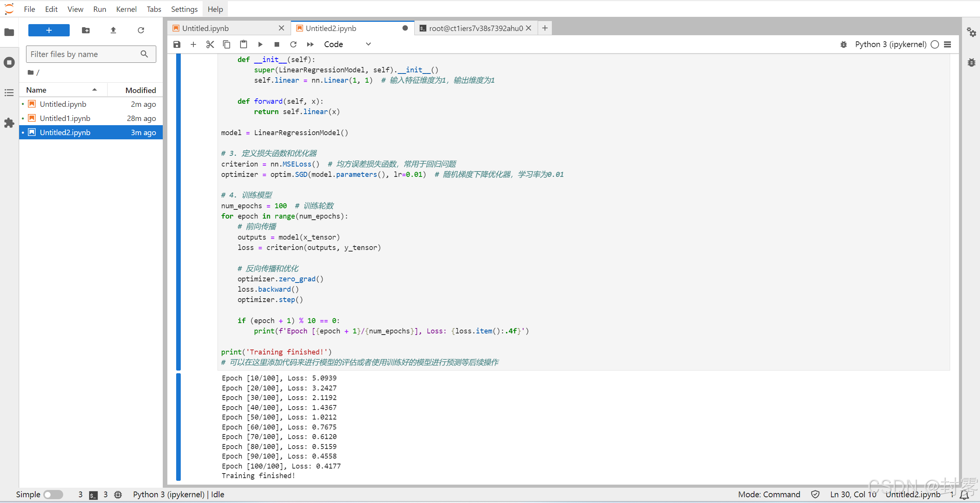Toggle trusted notebook shield in status bar
The width and height of the screenshot is (980, 503).
click(815, 495)
